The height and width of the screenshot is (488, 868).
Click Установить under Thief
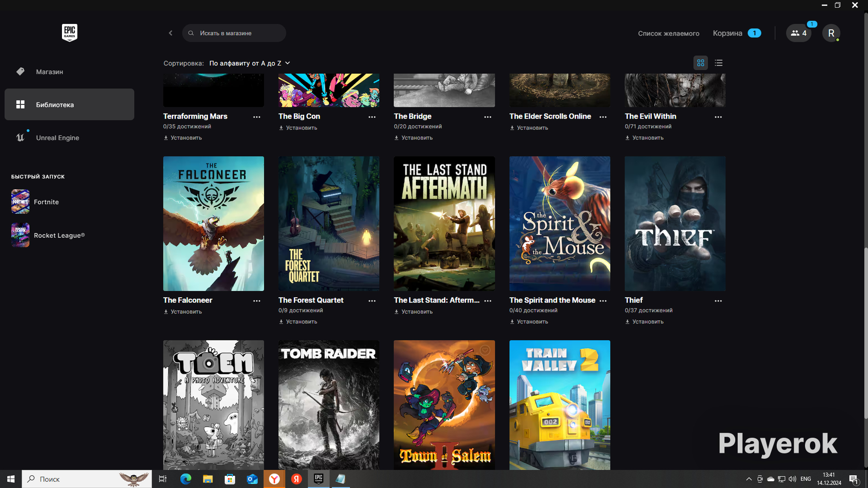[x=644, y=322]
